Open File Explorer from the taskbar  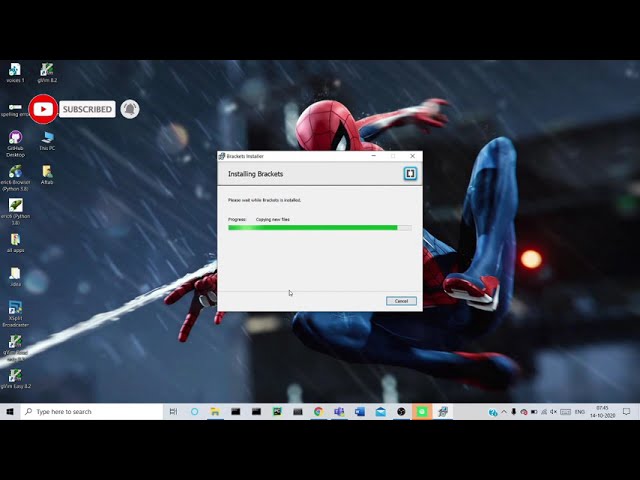point(215,411)
